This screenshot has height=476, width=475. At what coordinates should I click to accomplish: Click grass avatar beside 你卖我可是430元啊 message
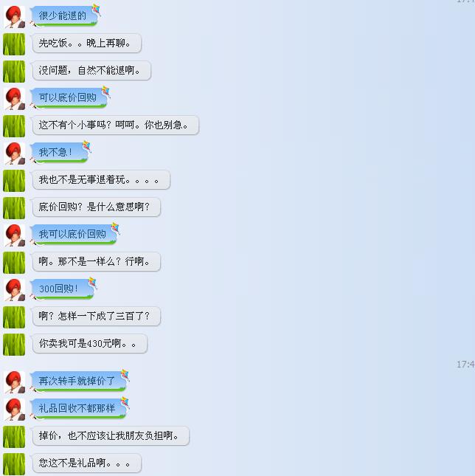click(x=14, y=345)
